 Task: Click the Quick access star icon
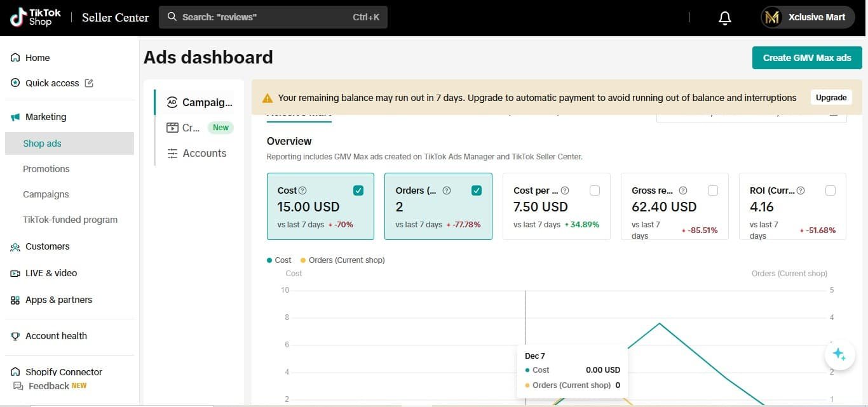[15, 83]
